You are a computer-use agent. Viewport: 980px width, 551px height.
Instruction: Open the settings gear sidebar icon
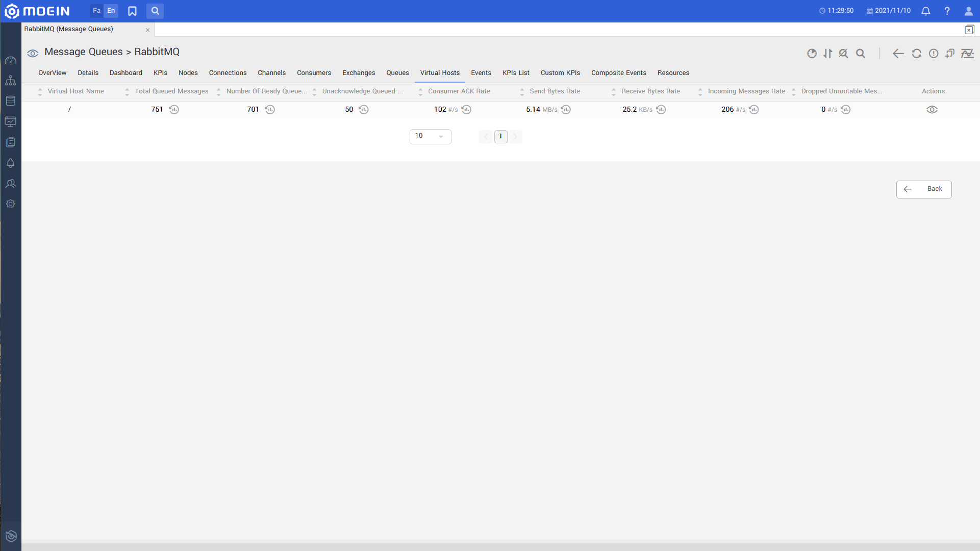point(10,204)
